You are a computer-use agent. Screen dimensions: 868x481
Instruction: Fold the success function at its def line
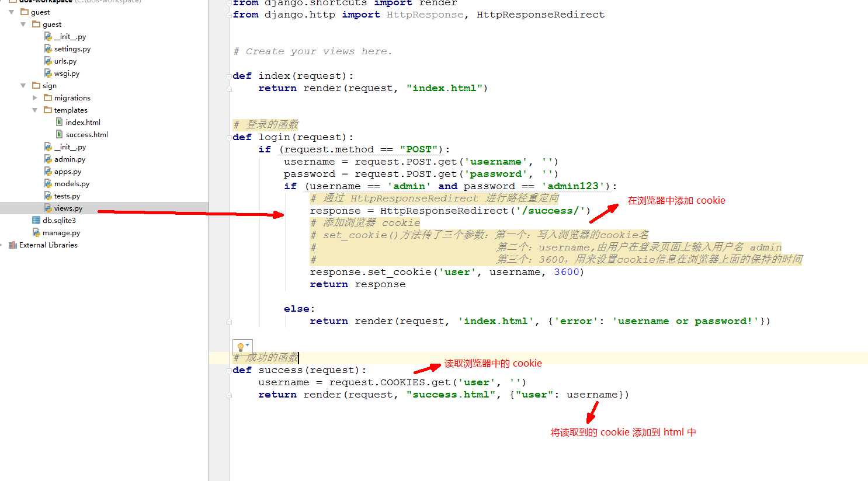pos(229,371)
